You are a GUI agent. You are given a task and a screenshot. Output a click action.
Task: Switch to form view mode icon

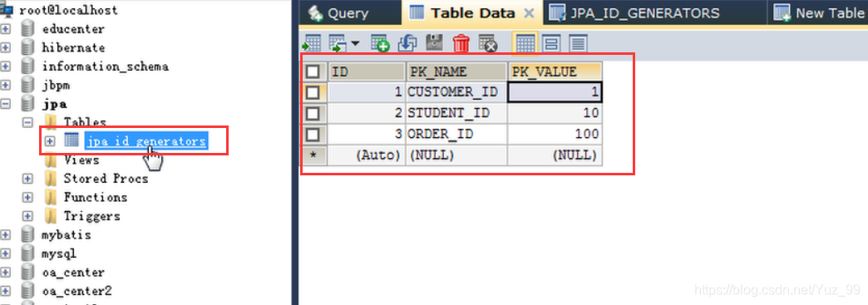pos(550,43)
